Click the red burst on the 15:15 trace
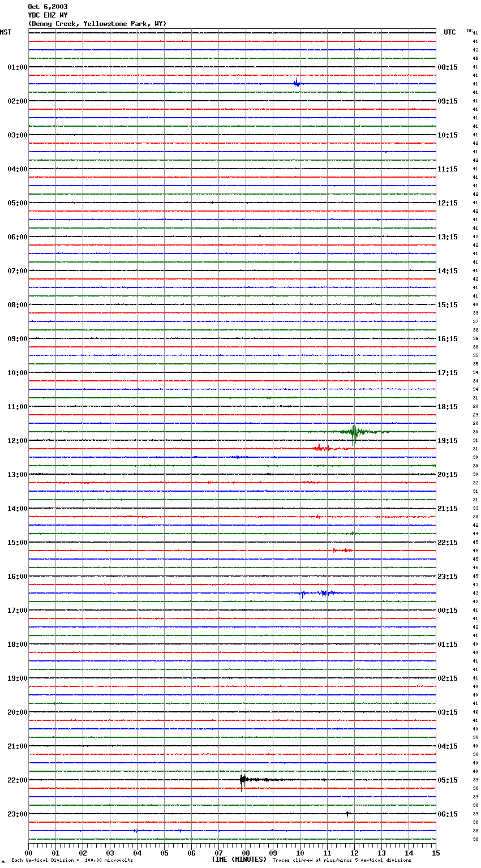 click(342, 550)
